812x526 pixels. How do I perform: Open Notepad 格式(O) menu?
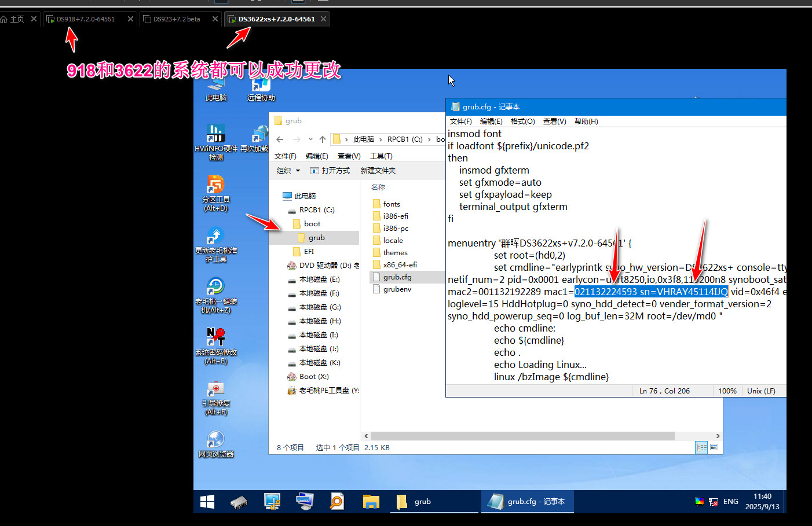[x=523, y=122]
